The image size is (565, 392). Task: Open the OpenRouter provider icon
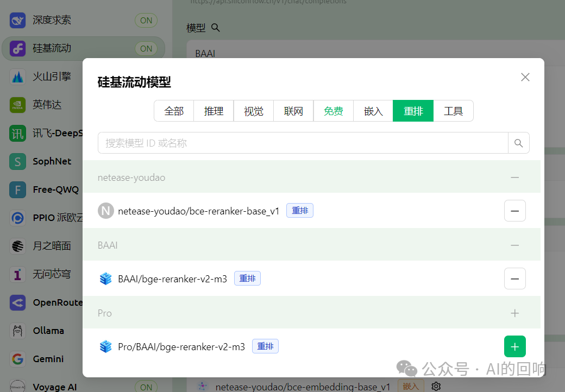(17, 303)
